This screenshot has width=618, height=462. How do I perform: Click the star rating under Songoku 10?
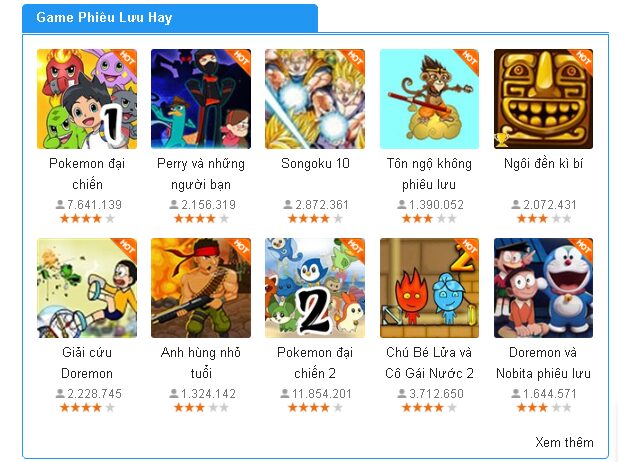(x=315, y=218)
